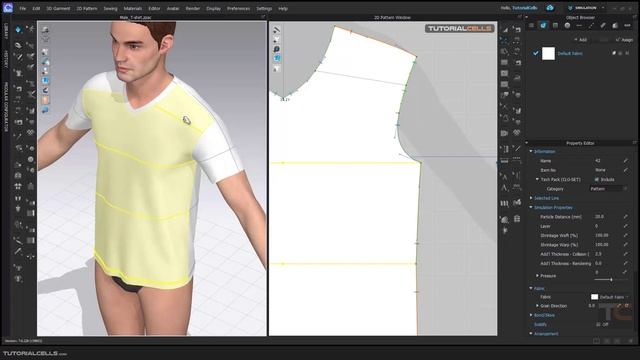Toggle the Solidify Off checkbox
Screen dimensions: 640x360
(598, 324)
